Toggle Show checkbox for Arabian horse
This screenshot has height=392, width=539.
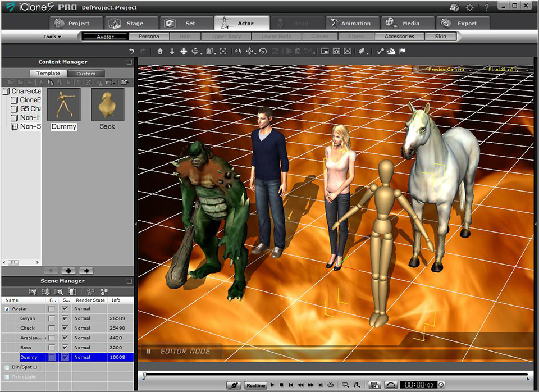pyautogui.click(x=65, y=338)
